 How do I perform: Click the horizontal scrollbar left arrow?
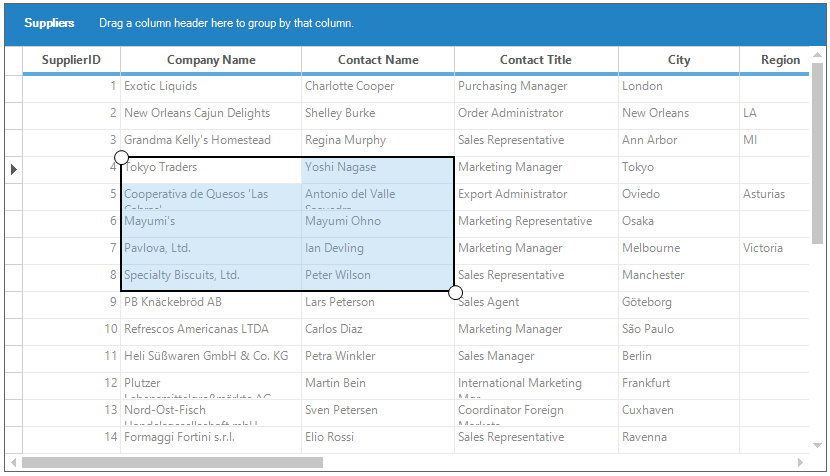pyautogui.click(x=14, y=462)
